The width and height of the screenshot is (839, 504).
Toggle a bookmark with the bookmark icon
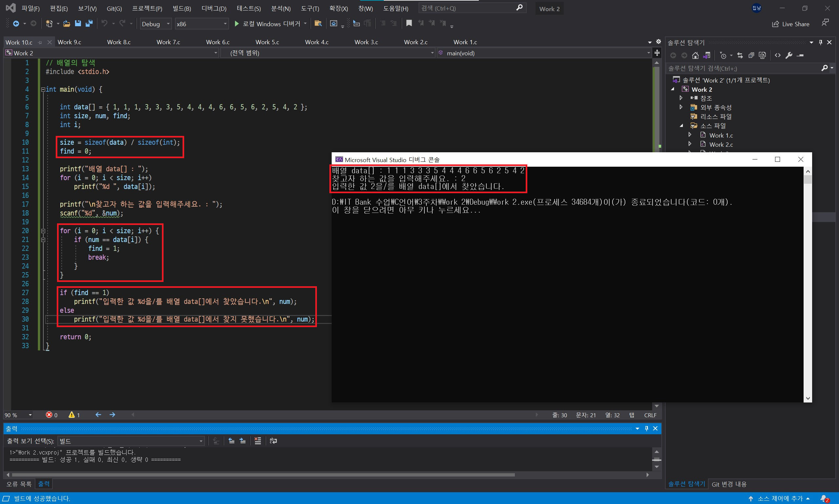(x=409, y=23)
